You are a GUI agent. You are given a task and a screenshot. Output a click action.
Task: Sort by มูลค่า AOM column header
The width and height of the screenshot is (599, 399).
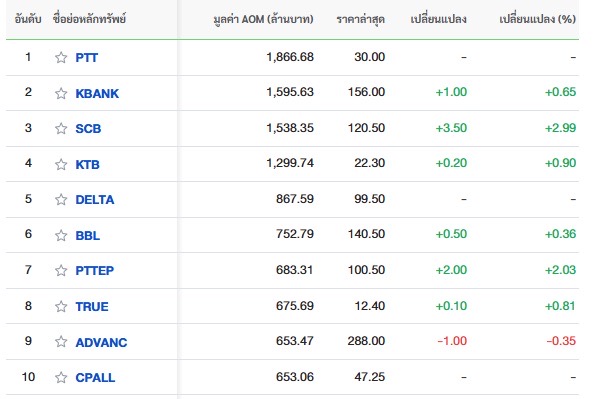263,19
